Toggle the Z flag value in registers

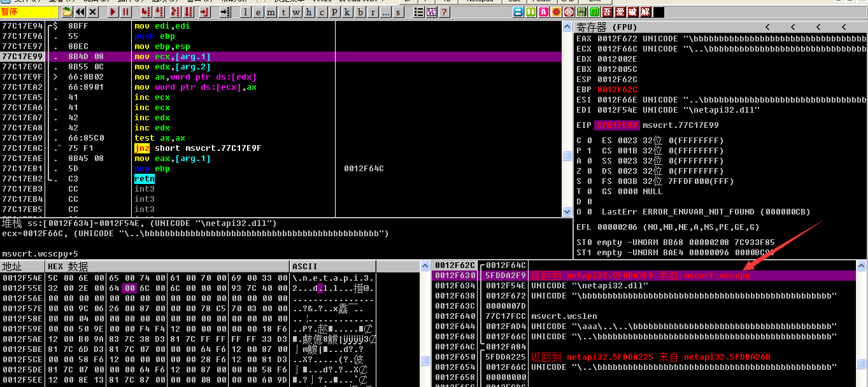tap(589, 171)
